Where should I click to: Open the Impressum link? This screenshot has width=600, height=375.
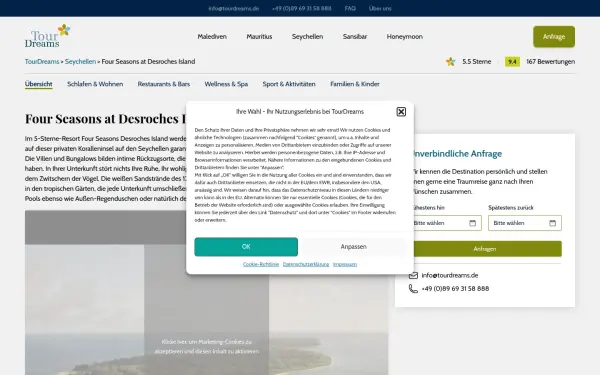[x=345, y=264]
